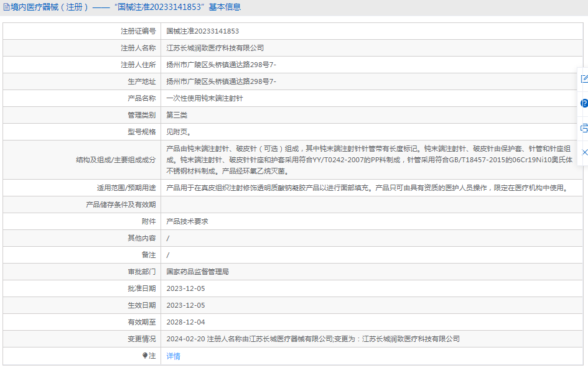Click the product name 一次性使用钝末端注射针
The height and width of the screenshot is (368, 588).
tap(204, 98)
